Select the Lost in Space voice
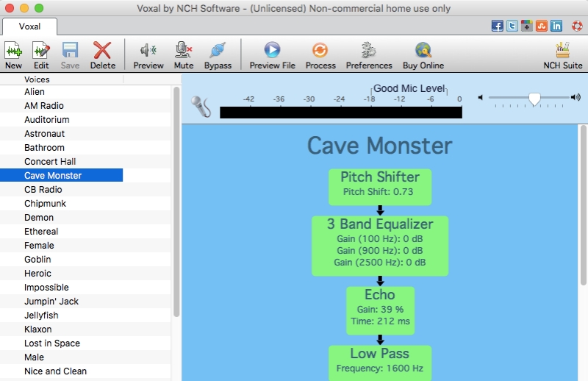The height and width of the screenshot is (381, 588). tap(85, 343)
